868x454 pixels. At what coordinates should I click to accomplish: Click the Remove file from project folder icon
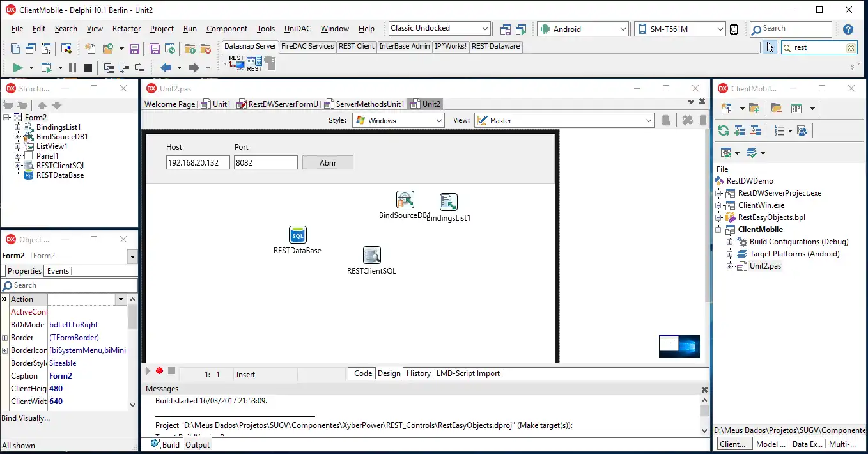205,49
